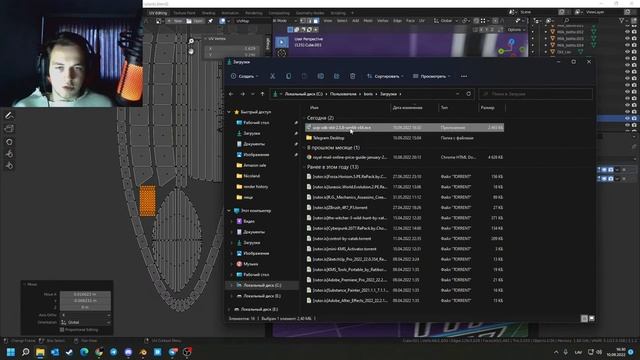The height and width of the screenshot is (360, 640).
Task: Select Blender's Annotate pencil tool
Action: (9, 116)
